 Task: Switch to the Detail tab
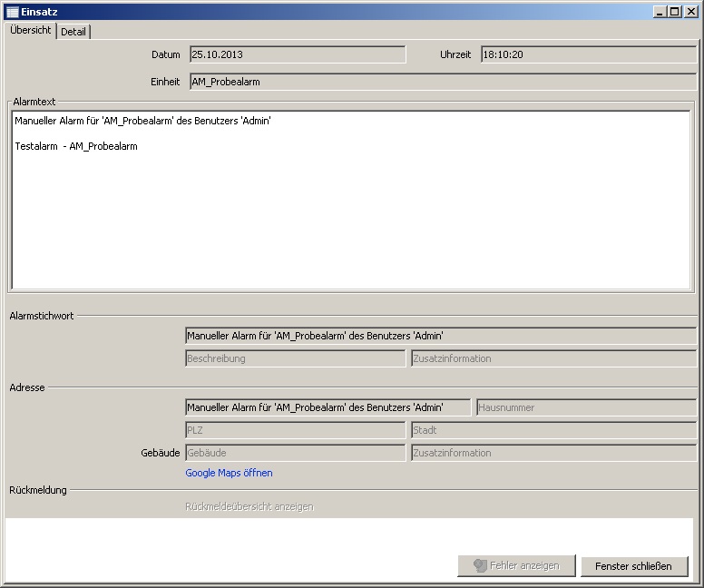coord(73,32)
